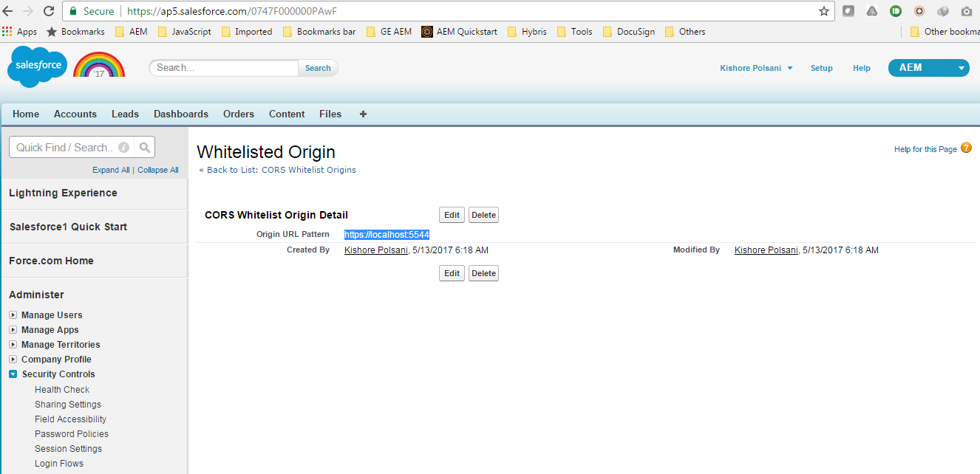Open the AEM app switcher dropdown
980x474 pixels.
click(928, 67)
